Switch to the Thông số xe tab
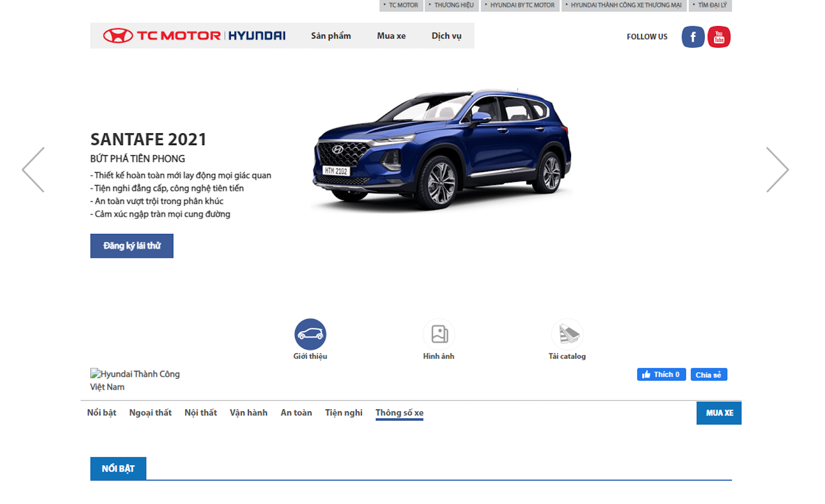This screenshot has height=504, width=825. [x=400, y=413]
